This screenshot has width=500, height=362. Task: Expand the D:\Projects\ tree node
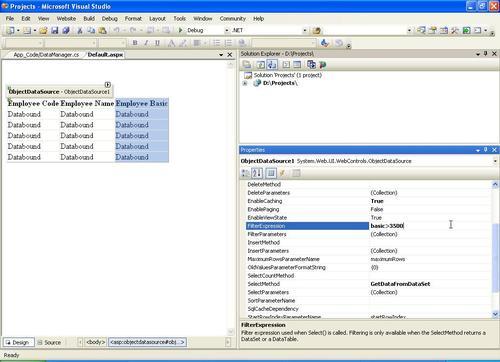click(x=245, y=83)
